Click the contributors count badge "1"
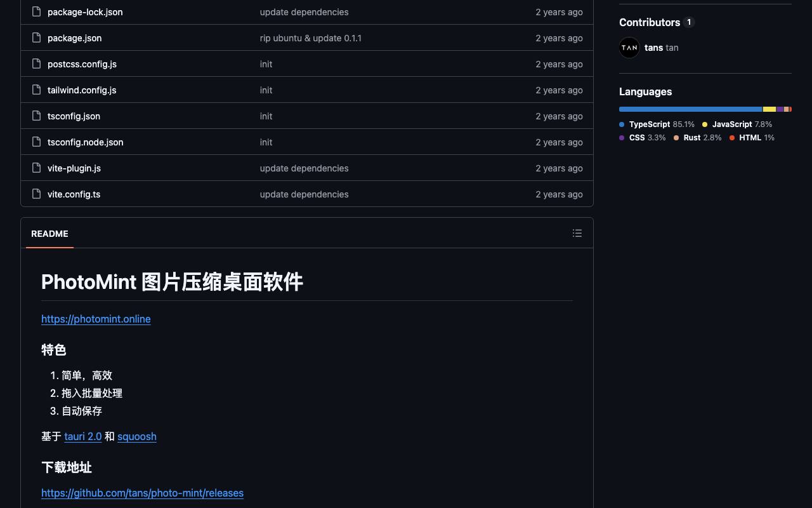The width and height of the screenshot is (812, 508). click(689, 22)
